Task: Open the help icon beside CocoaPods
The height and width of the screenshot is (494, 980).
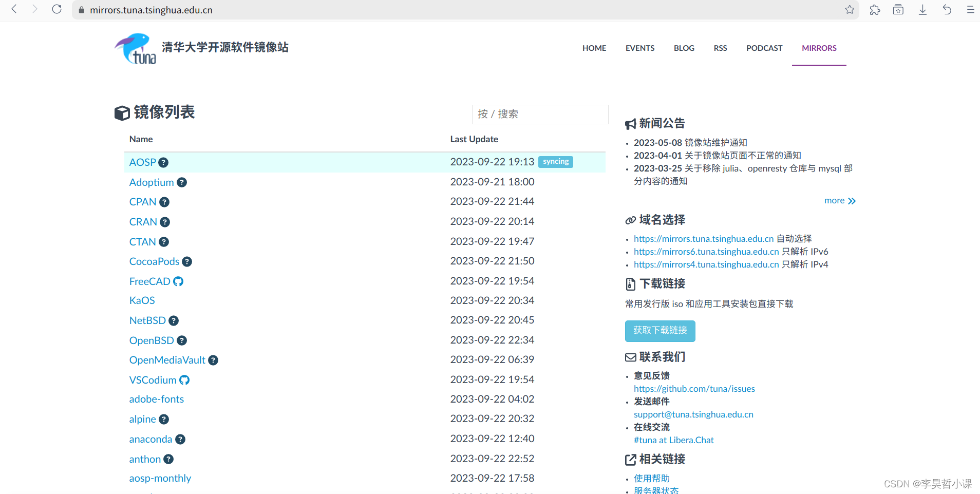Action: coord(187,262)
